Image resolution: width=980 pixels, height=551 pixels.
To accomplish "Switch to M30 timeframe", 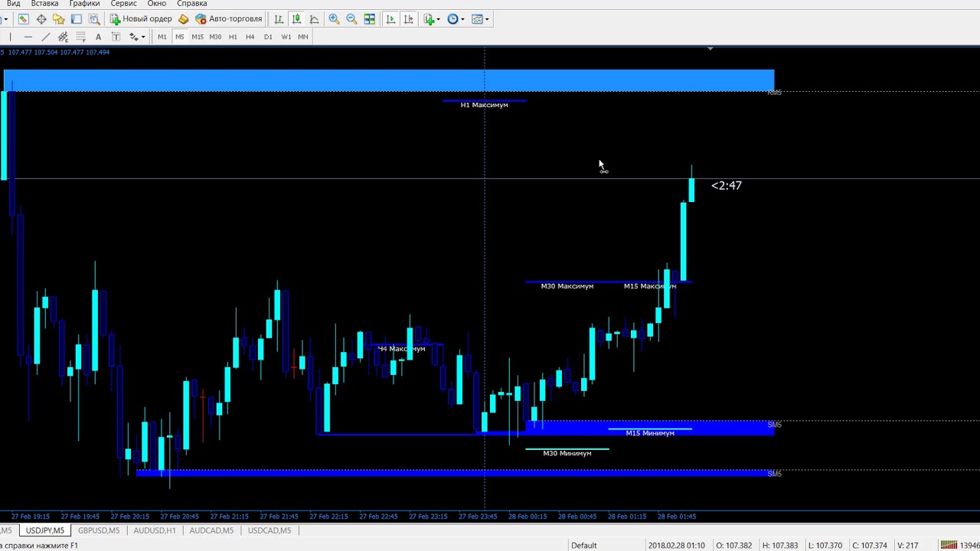I will point(215,37).
